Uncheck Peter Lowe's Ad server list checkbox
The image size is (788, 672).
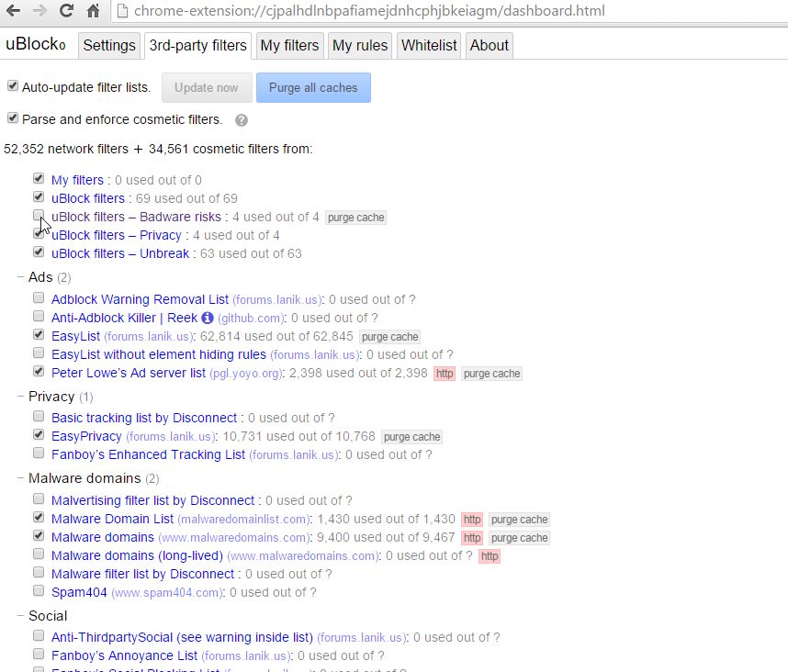coord(39,372)
